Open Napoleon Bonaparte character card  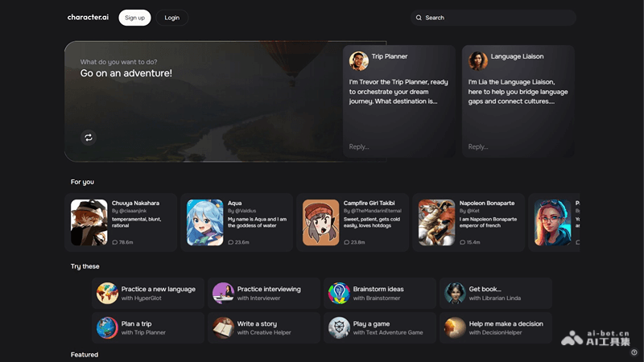pos(469,223)
